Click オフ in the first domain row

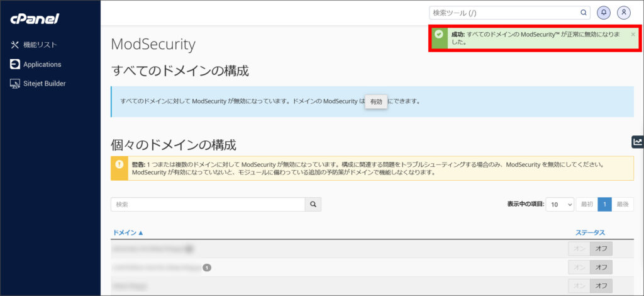601,249
